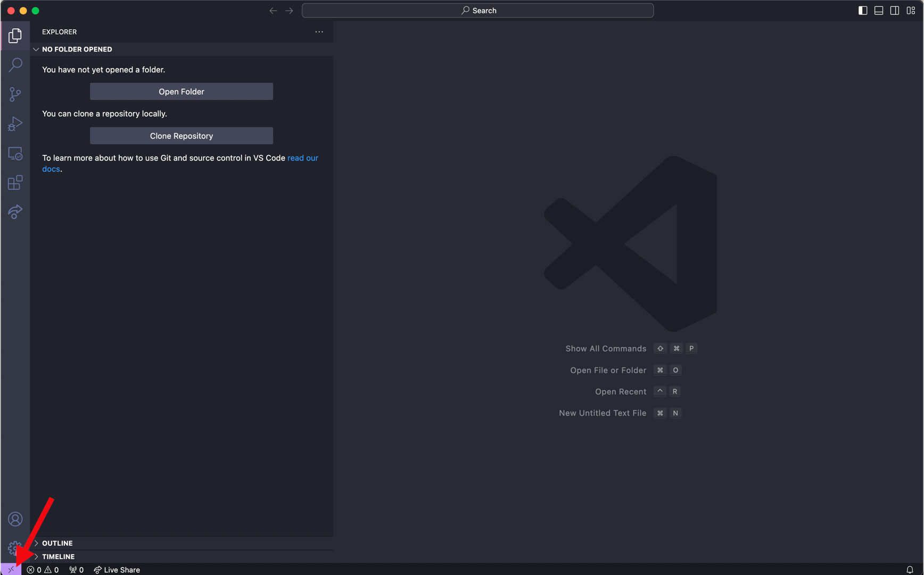Screen dimensions: 924x575
Task: Click the EXPLORER panel title
Action: pos(60,32)
